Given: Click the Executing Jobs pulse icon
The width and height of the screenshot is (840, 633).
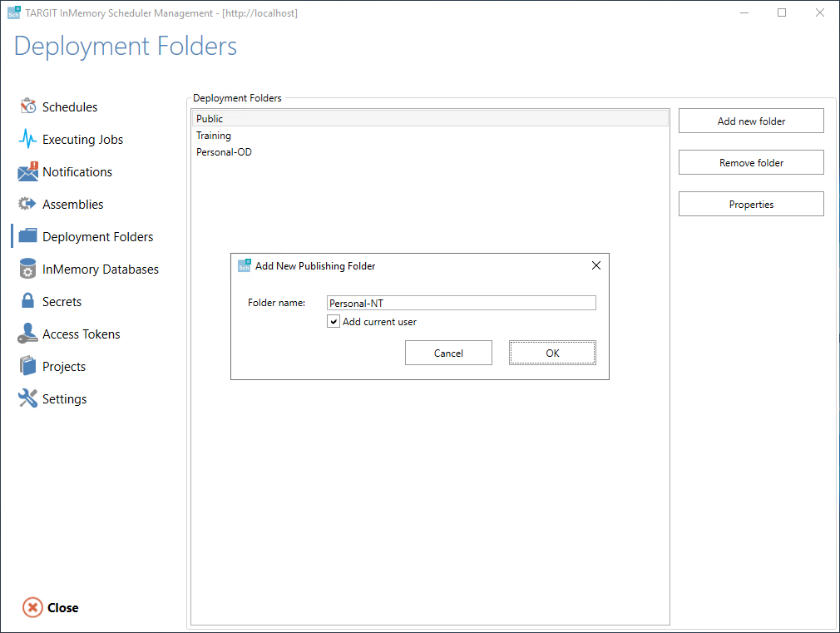Looking at the screenshot, I should coord(27,139).
